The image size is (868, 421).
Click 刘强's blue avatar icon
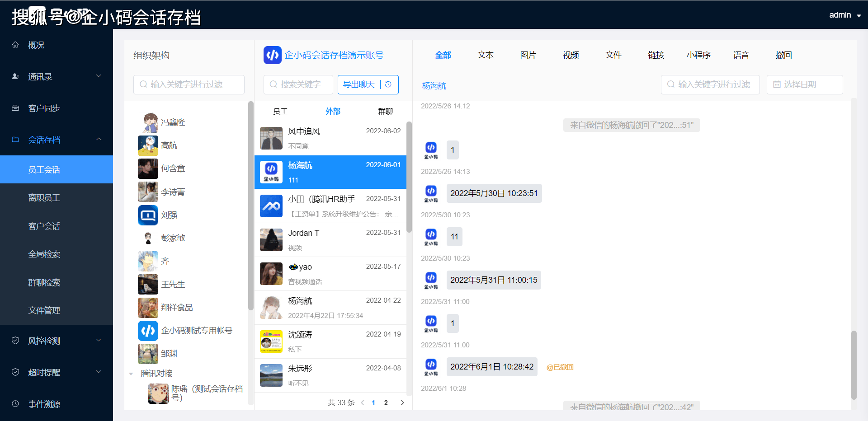click(148, 215)
